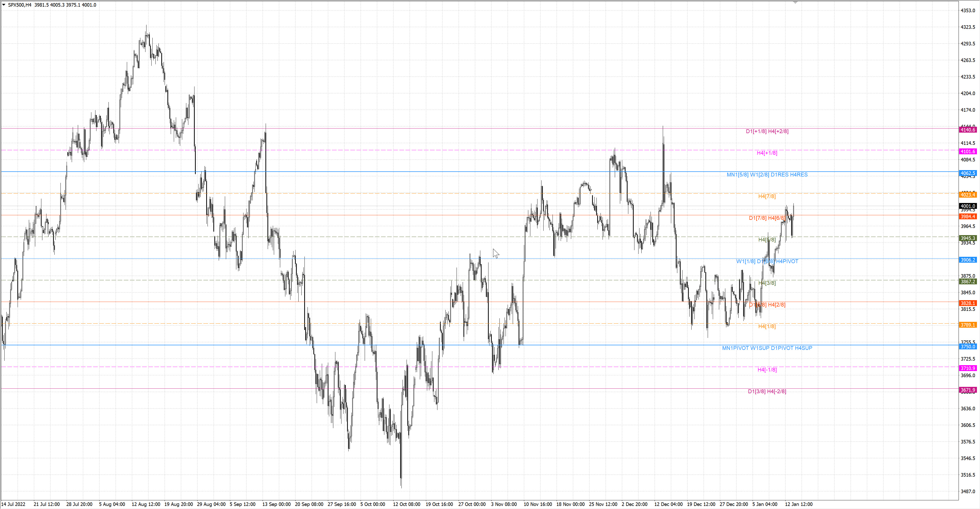
Task: Select the D1[6/8] H4[2/8] level label
Action: tap(767, 304)
